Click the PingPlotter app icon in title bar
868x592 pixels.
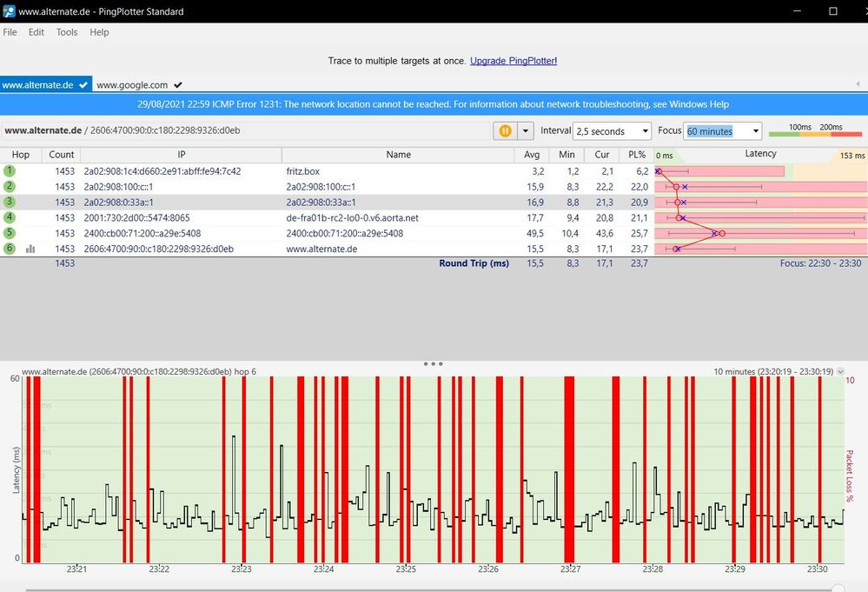click(x=9, y=11)
